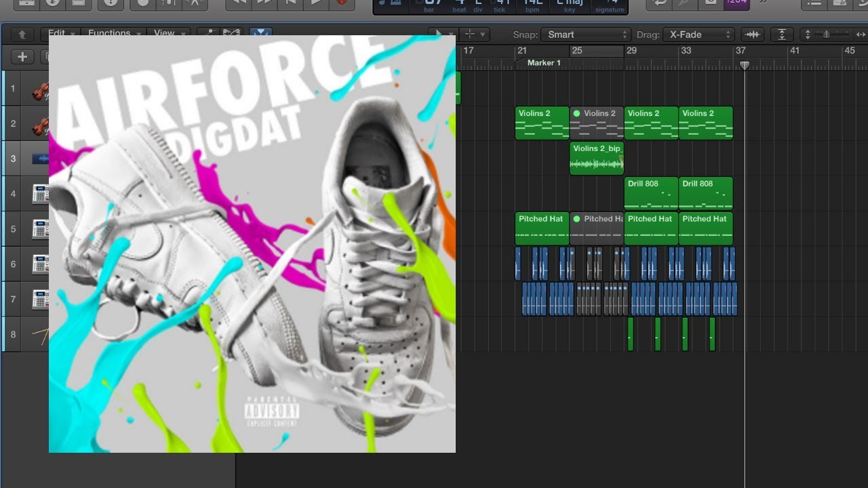Select second Drill 808 region at bar 33

click(706, 193)
